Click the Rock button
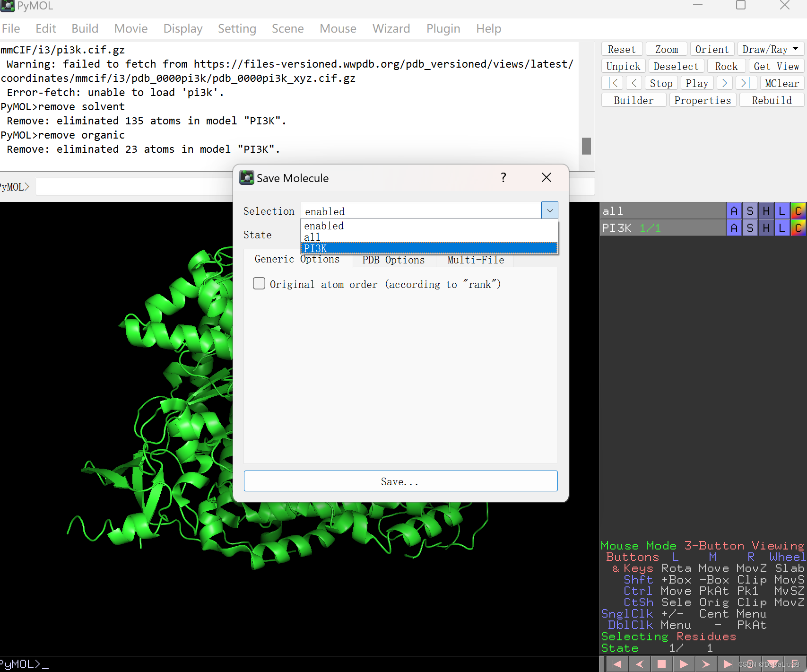Screen dimensions: 807x672 tap(727, 66)
